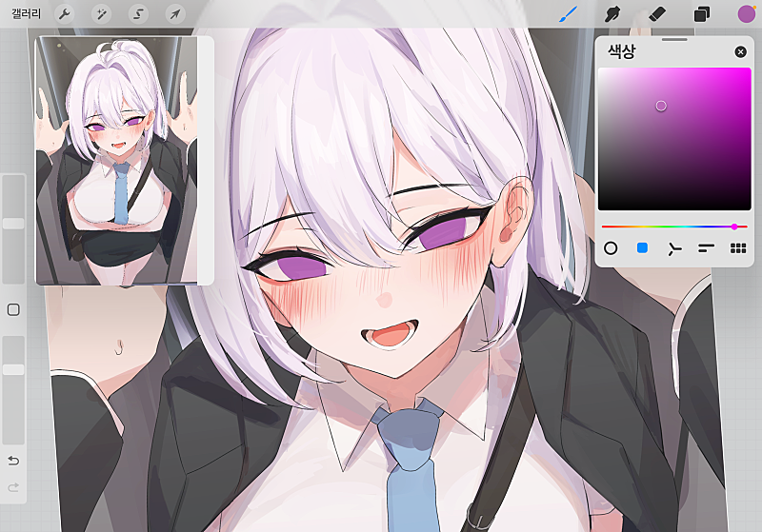Click the brush opacity slider handle

coord(13,370)
